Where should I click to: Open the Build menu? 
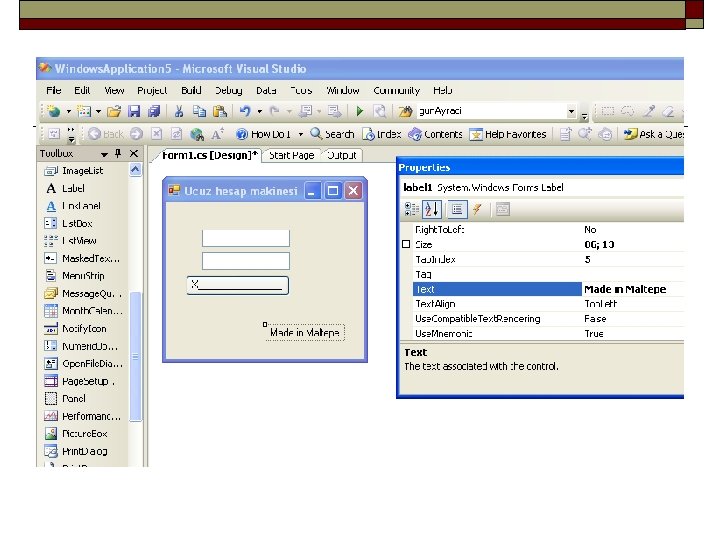pyautogui.click(x=191, y=90)
